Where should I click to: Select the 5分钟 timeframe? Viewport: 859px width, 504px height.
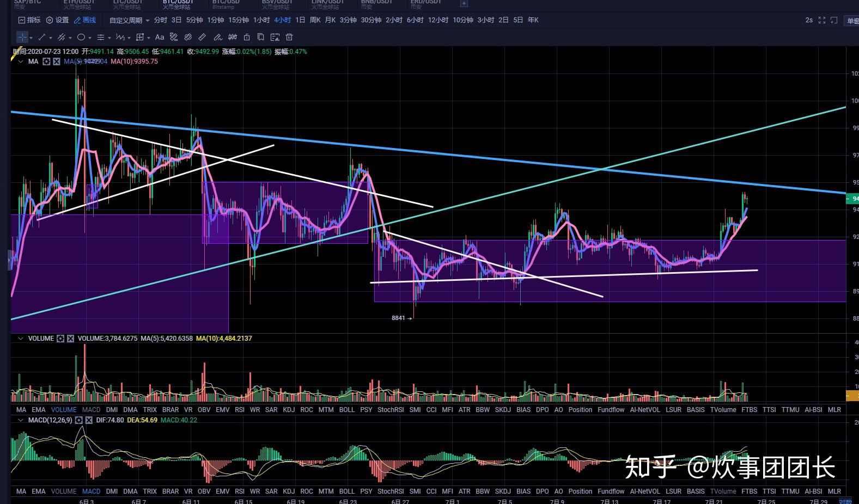tap(194, 20)
